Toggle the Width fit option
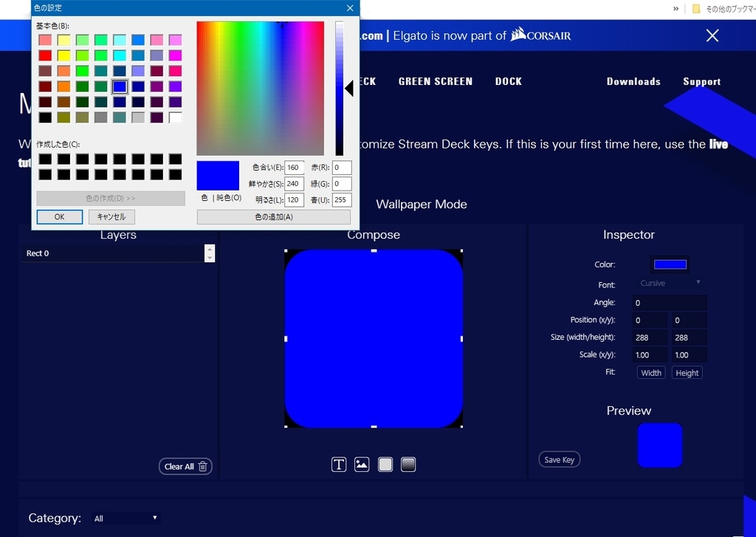Image resolution: width=756 pixels, height=537 pixels. point(650,372)
